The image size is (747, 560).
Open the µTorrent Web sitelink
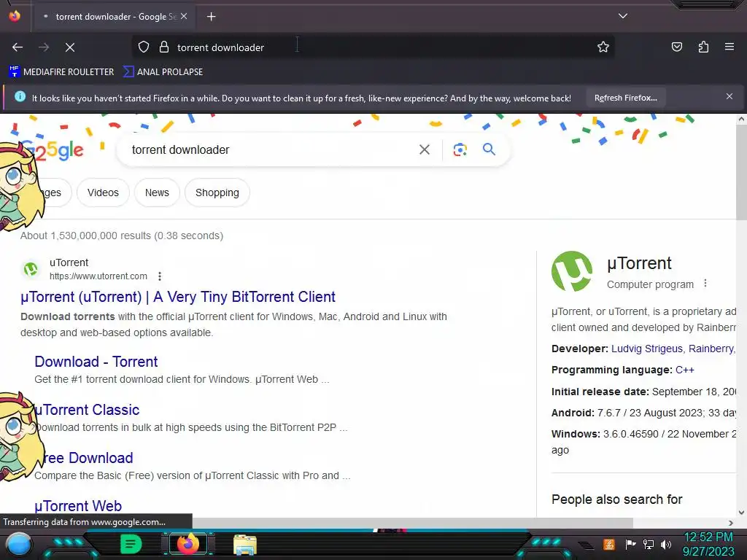click(78, 506)
